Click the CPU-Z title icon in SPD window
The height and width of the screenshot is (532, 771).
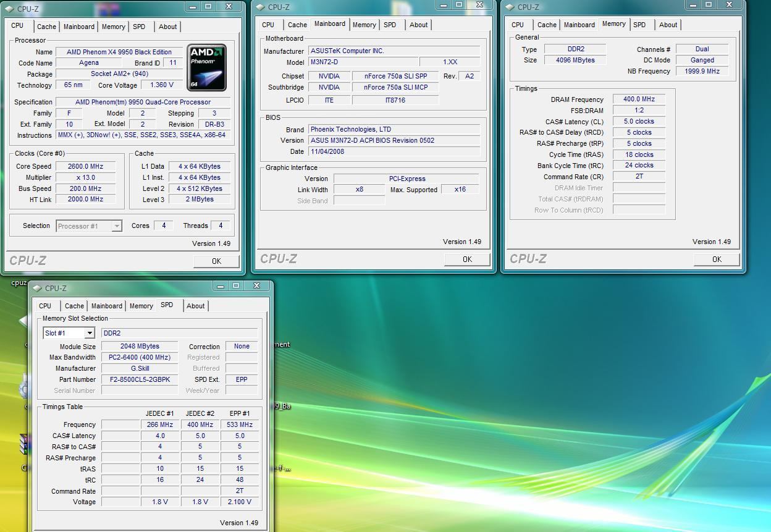(x=38, y=288)
